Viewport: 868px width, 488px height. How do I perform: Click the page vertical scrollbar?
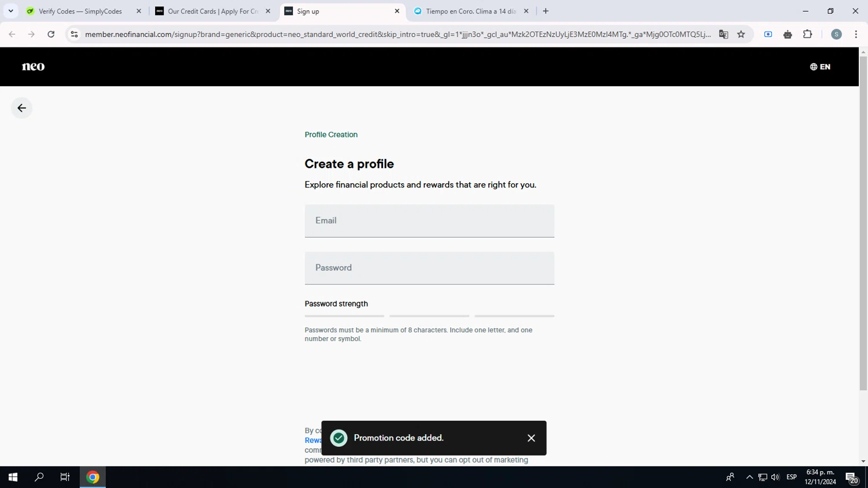(863, 224)
